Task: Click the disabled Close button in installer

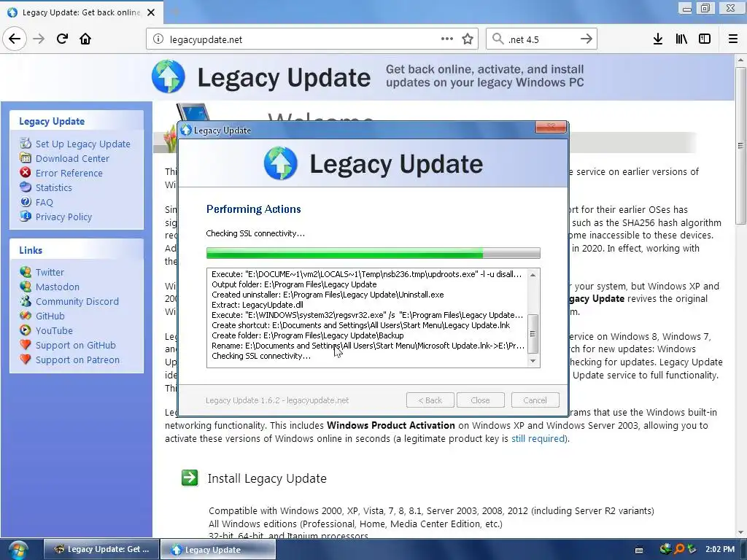Action: 480,400
